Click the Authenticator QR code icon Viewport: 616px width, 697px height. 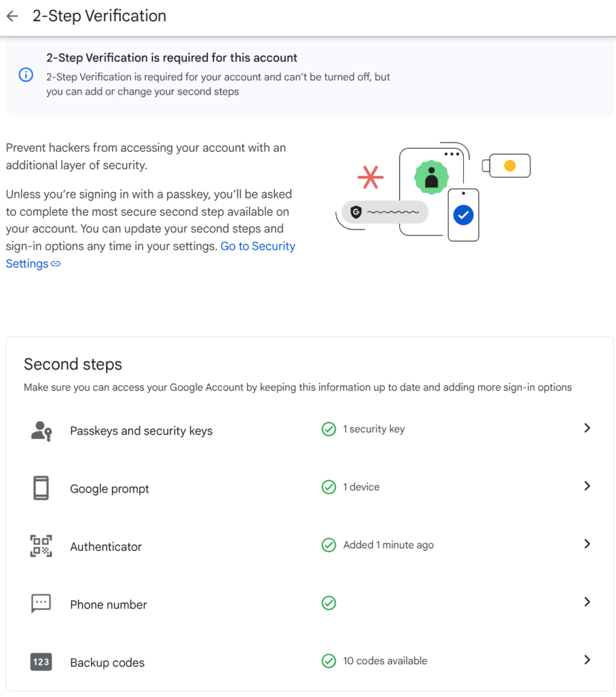(x=41, y=546)
